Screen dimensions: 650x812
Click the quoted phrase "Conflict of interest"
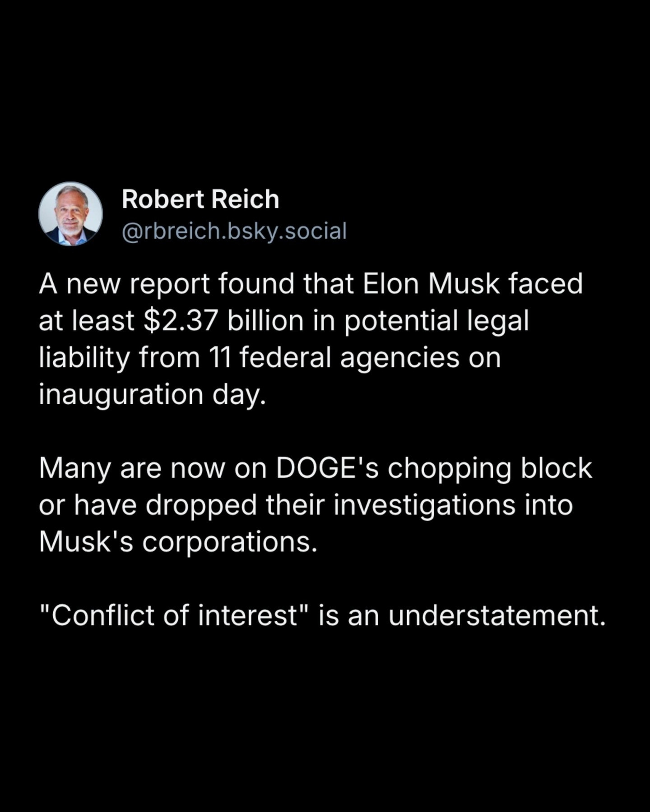tap(174, 615)
